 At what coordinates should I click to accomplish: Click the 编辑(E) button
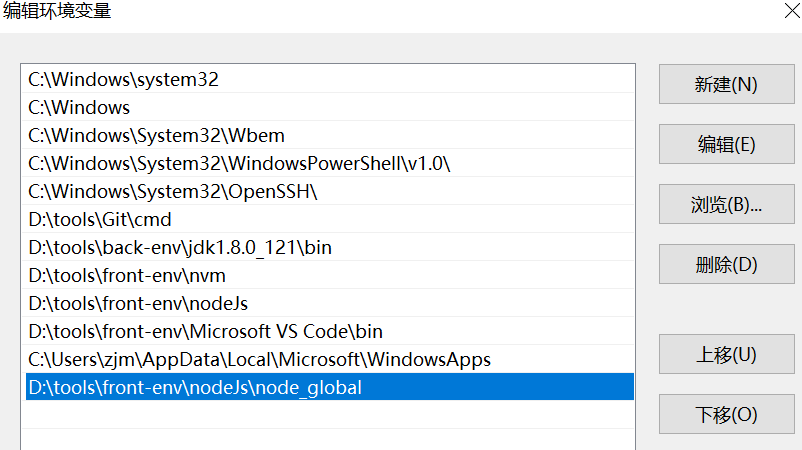[x=726, y=144]
